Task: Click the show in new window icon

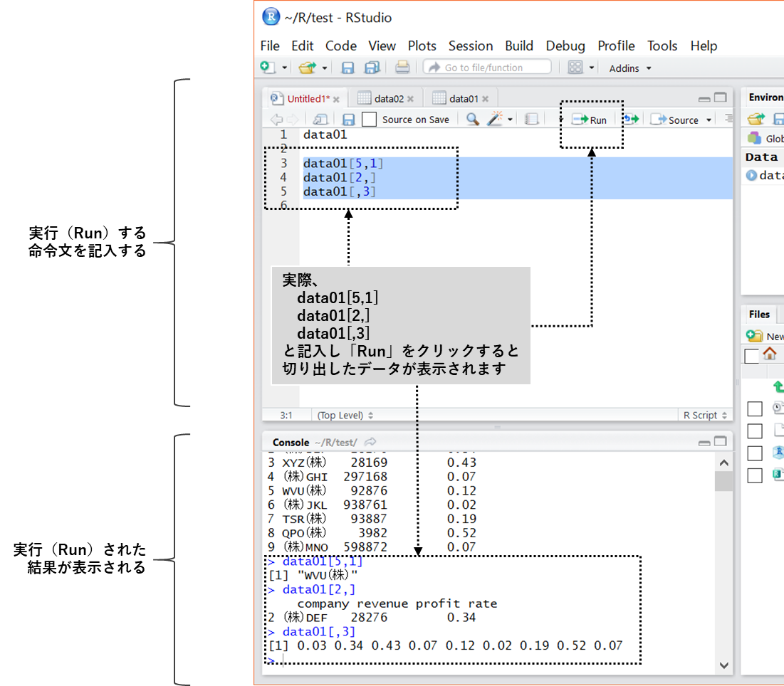Action: click(320, 120)
